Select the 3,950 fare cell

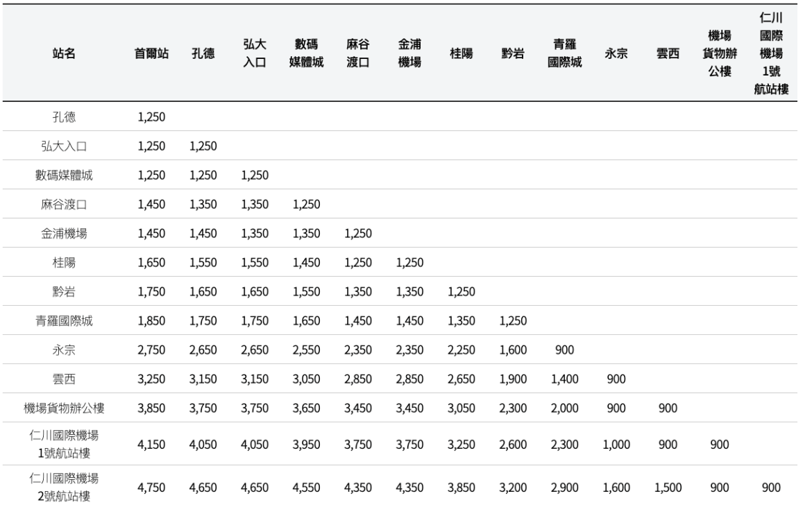click(306, 444)
